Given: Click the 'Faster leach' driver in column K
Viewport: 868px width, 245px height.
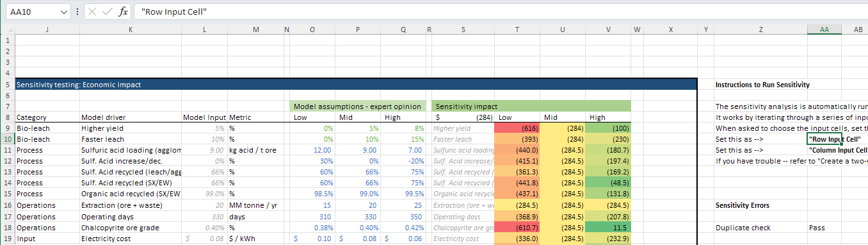Looking at the screenshot, I should click(x=131, y=139).
